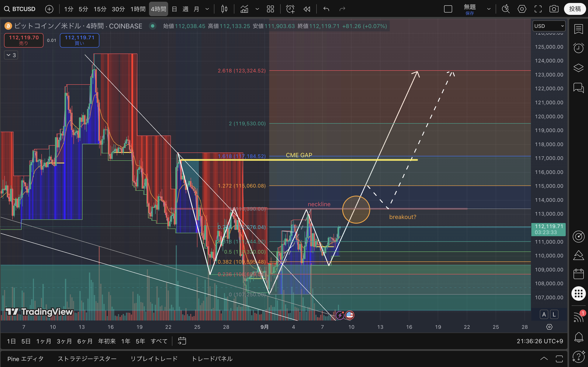
Task: Open the calendar icon in right sidebar
Action: tap(578, 274)
